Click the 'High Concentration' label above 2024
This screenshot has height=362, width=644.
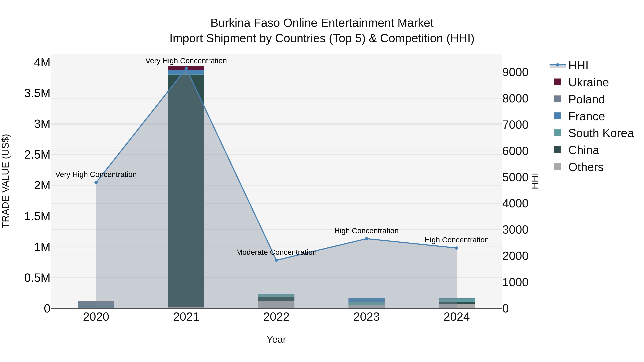(457, 240)
